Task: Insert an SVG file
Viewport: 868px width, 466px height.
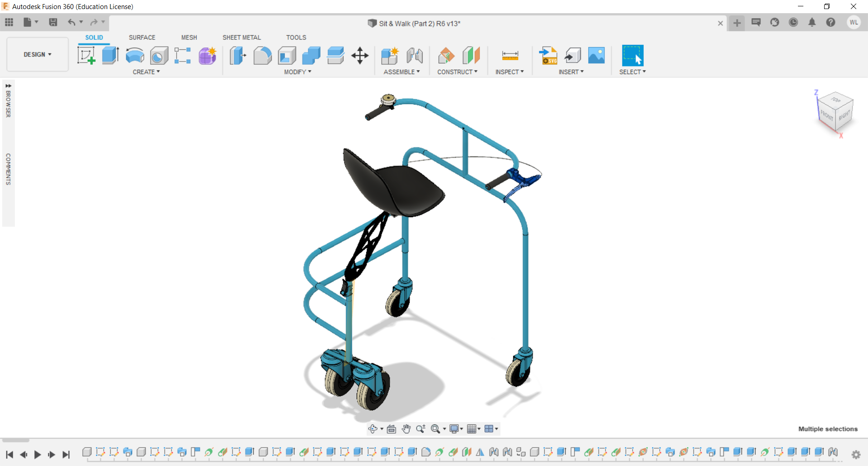Action: [x=548, y=55]
